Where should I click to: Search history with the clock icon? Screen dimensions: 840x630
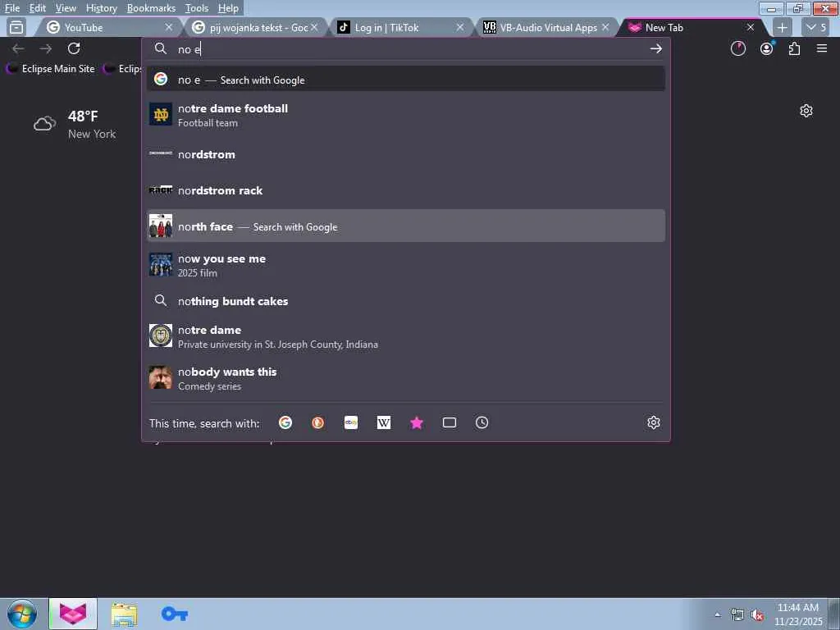tap(482, 422)
